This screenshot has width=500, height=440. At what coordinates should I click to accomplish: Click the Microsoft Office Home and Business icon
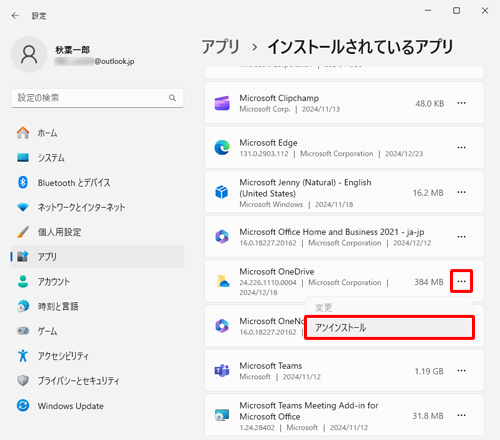coord(222,237)
